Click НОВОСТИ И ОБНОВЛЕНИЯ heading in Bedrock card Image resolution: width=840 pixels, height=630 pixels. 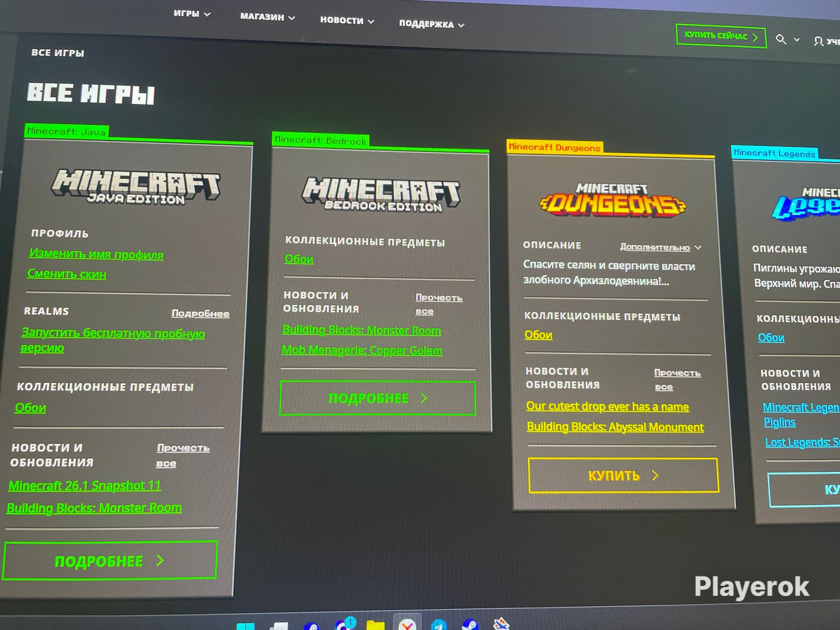click(x=321, y=302)
